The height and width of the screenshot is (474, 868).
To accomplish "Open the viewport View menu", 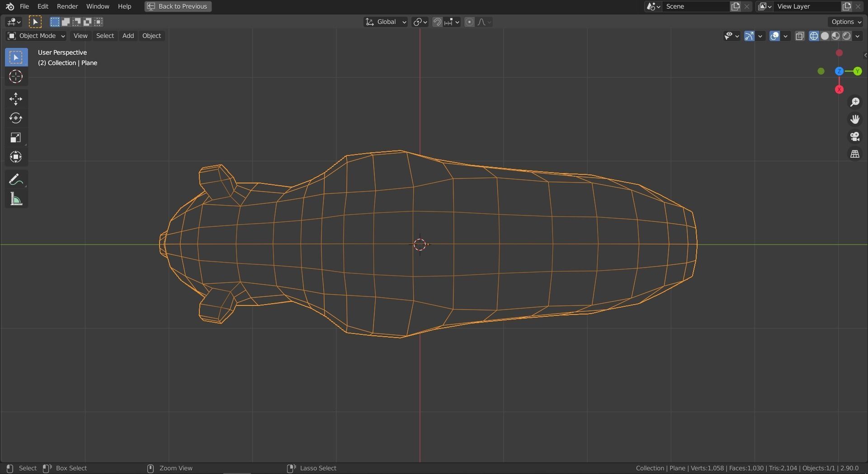I will point(80,36).
